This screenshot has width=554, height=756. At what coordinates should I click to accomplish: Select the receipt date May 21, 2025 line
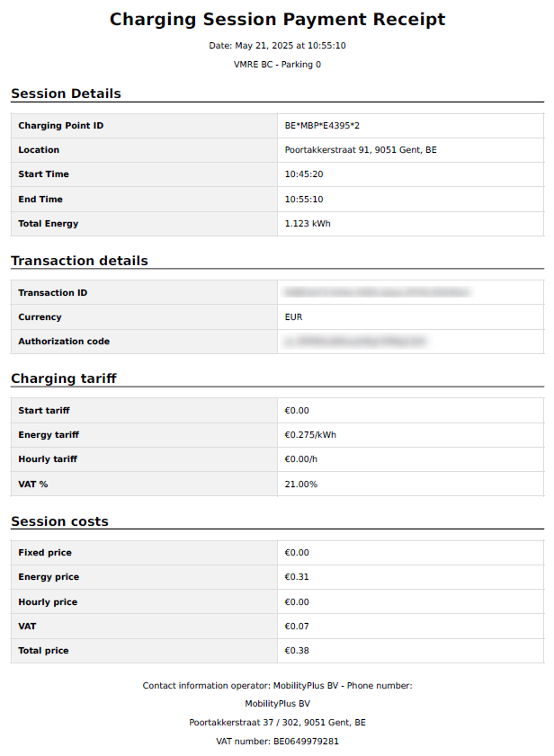[x=277, y=46]
